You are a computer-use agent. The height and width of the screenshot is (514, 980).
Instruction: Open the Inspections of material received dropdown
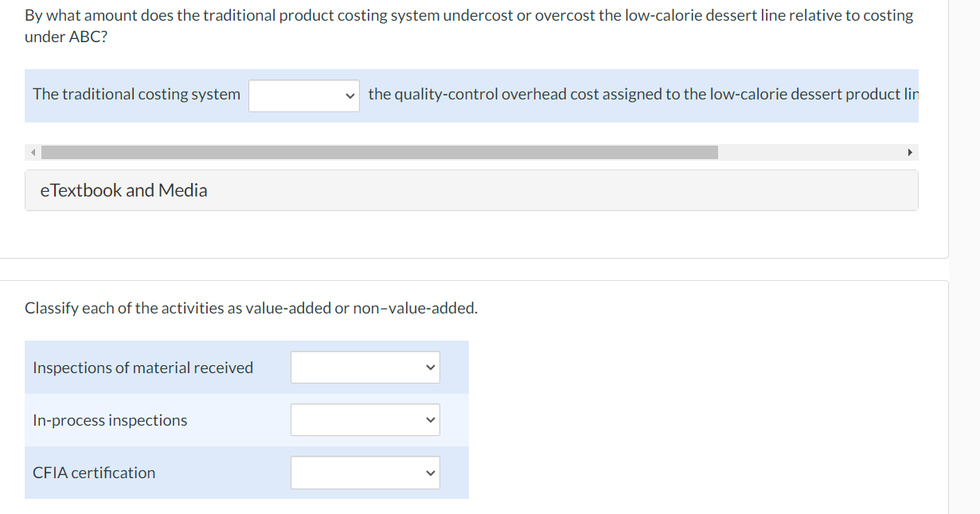[x=365, y=367]
